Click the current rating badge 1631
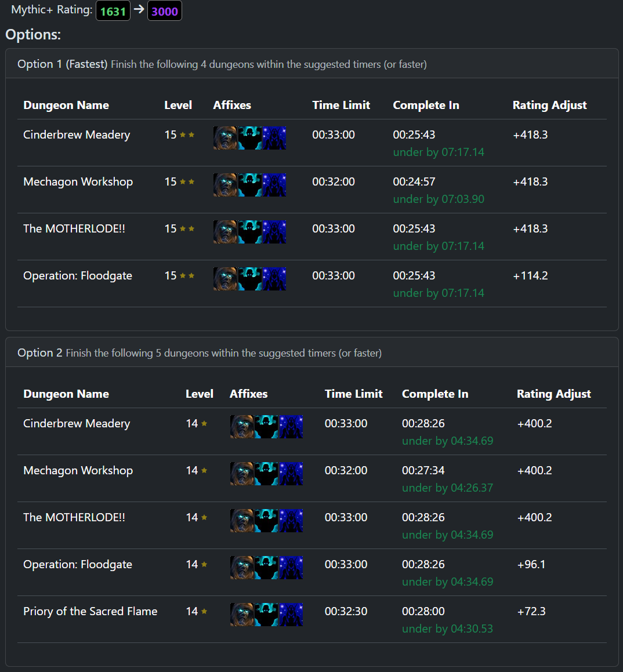 click(x=113, y=10)
